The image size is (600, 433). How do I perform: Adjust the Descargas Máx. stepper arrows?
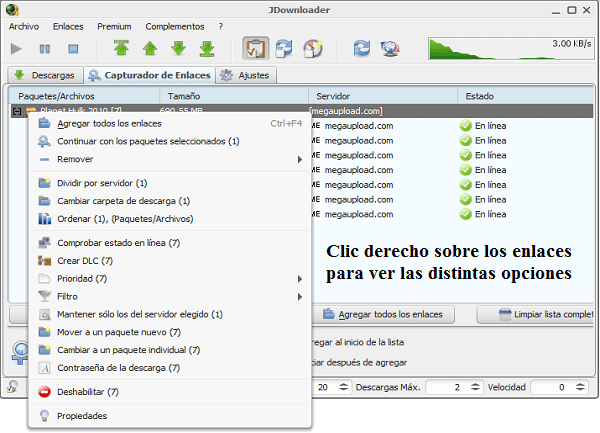tap(475, 387)
